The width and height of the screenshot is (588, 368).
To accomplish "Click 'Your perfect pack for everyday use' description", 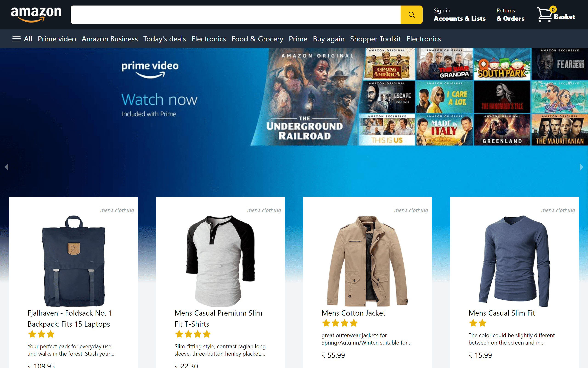I will click(71, 350).
